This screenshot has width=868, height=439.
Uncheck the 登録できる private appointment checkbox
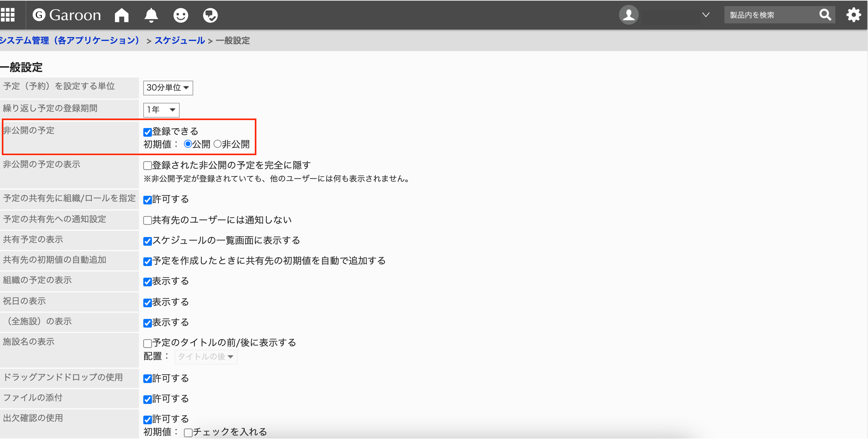pos(147,132)
